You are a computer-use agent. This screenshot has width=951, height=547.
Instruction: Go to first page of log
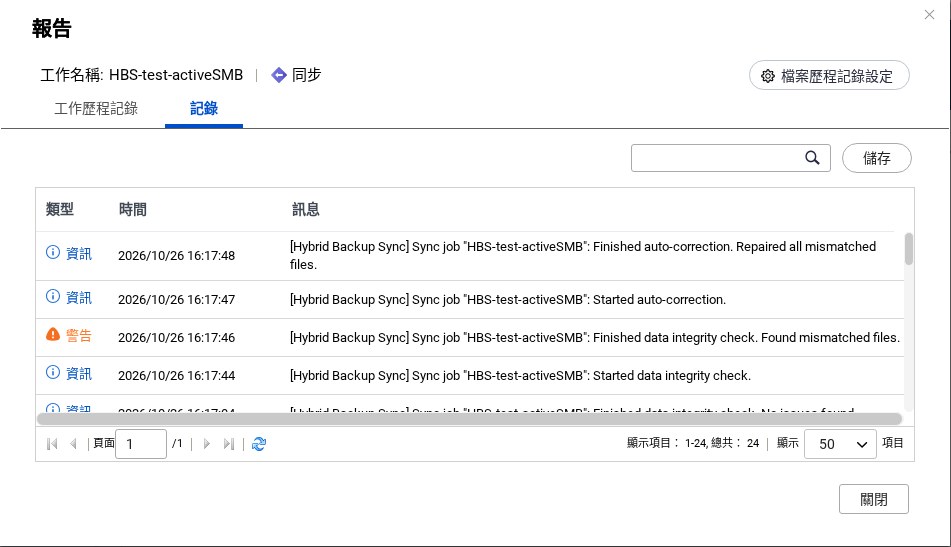tap(52, 444)
